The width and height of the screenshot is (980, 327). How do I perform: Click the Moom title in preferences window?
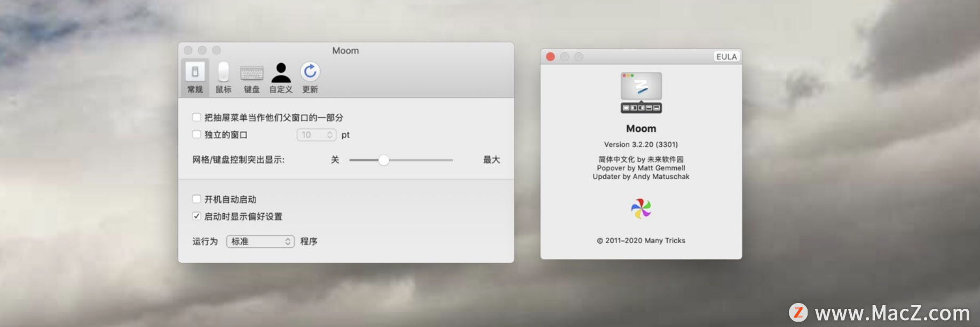coord(345,51)
